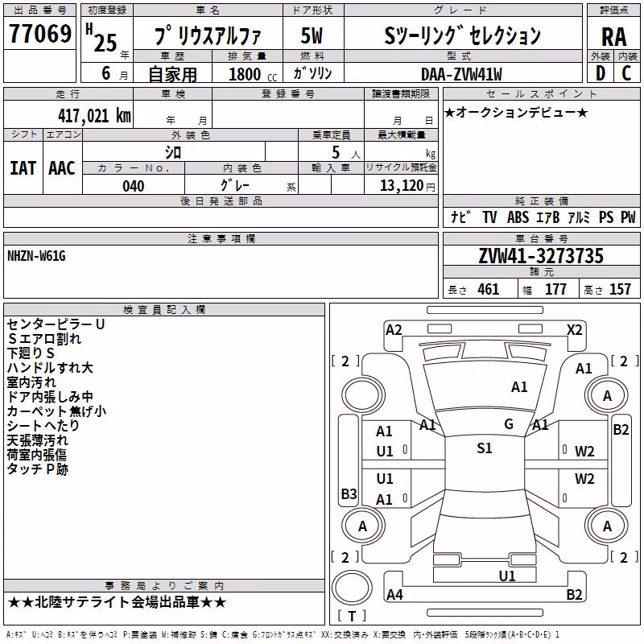Click the grade Sツーリングセレクション

pos(463,35)
